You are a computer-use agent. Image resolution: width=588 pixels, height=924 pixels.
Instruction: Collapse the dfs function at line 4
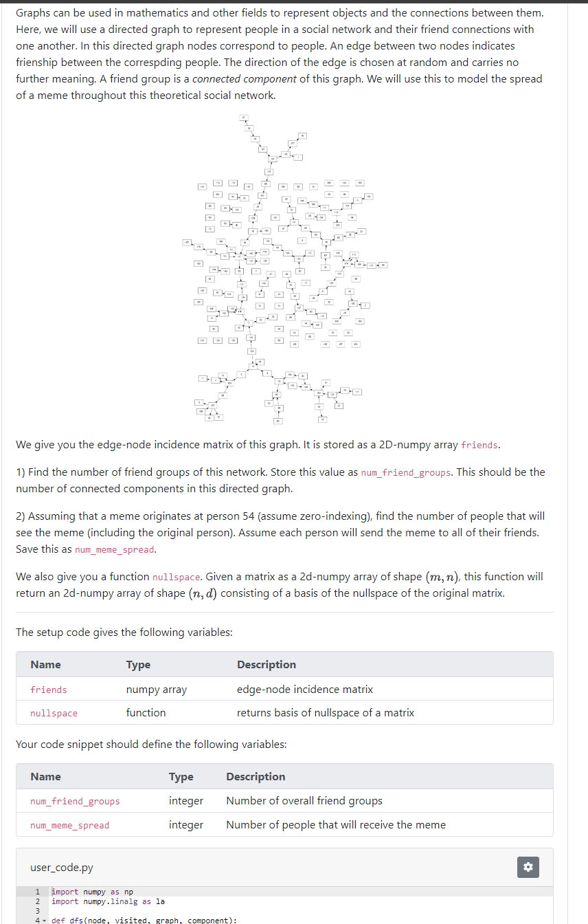43,919
